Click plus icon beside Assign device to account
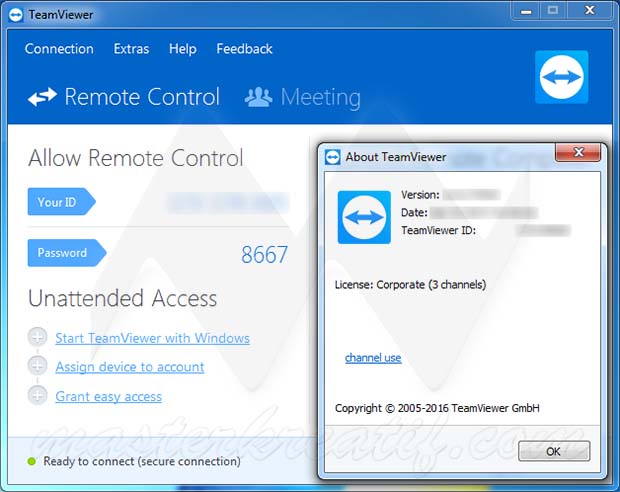 [38, 366]
